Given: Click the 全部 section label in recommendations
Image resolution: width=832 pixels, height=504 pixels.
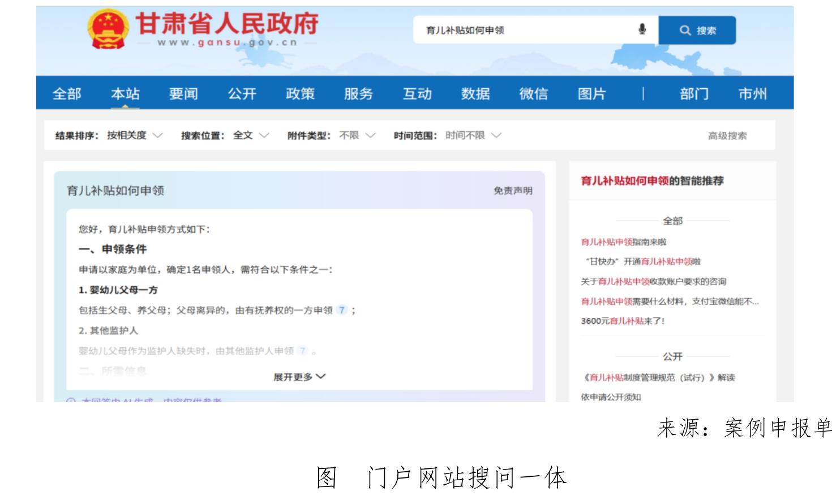Looking at the screenshot, I should 672,221.
